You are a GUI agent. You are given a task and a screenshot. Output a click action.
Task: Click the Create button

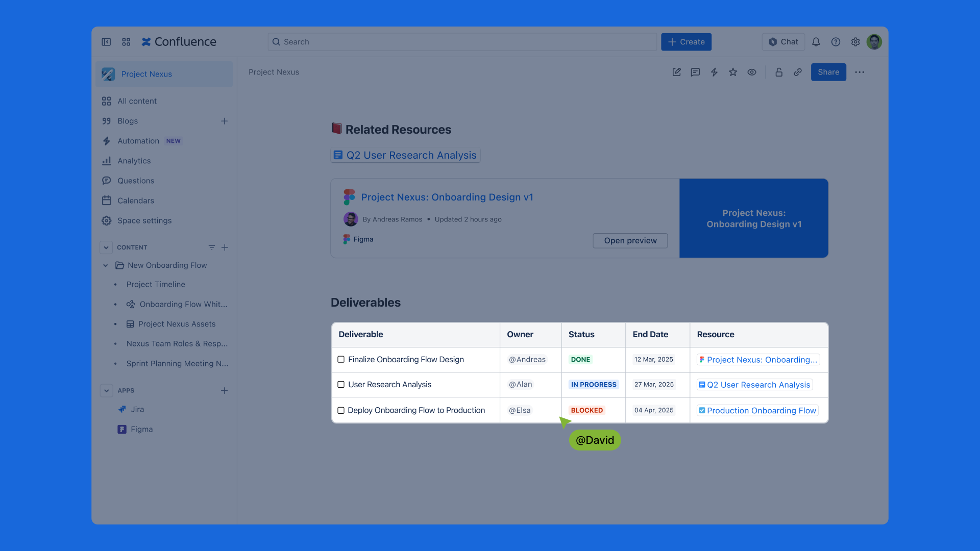[x=686, y=42]
